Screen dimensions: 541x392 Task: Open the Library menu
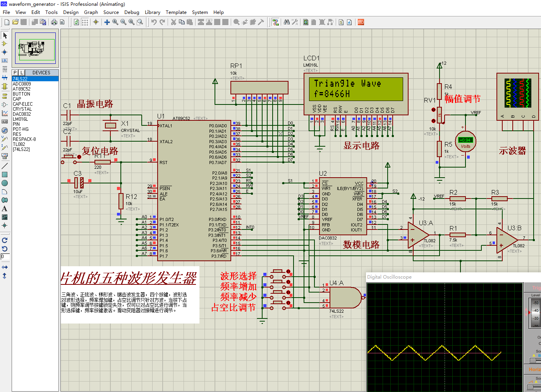point(152,12)
